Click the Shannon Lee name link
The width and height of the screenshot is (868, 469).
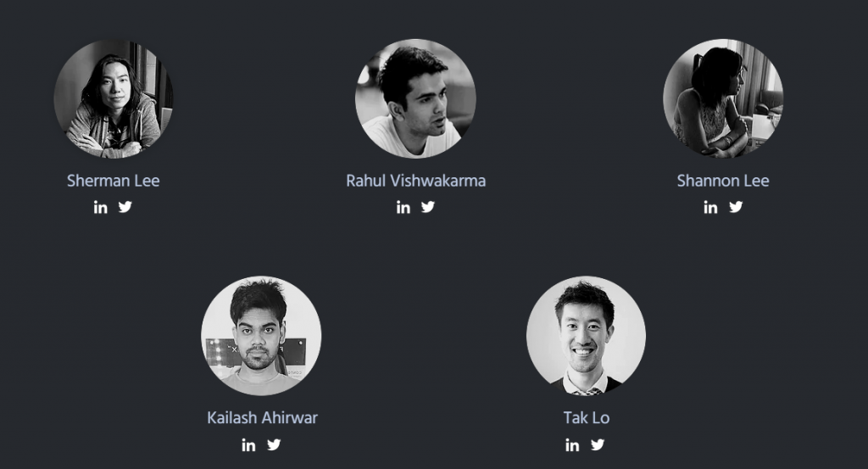point(723,181)
